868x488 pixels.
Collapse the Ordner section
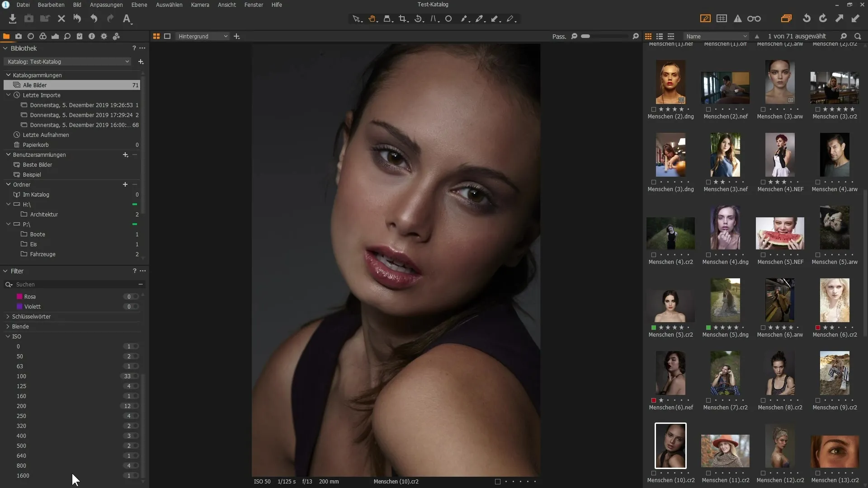coord(8,184)
